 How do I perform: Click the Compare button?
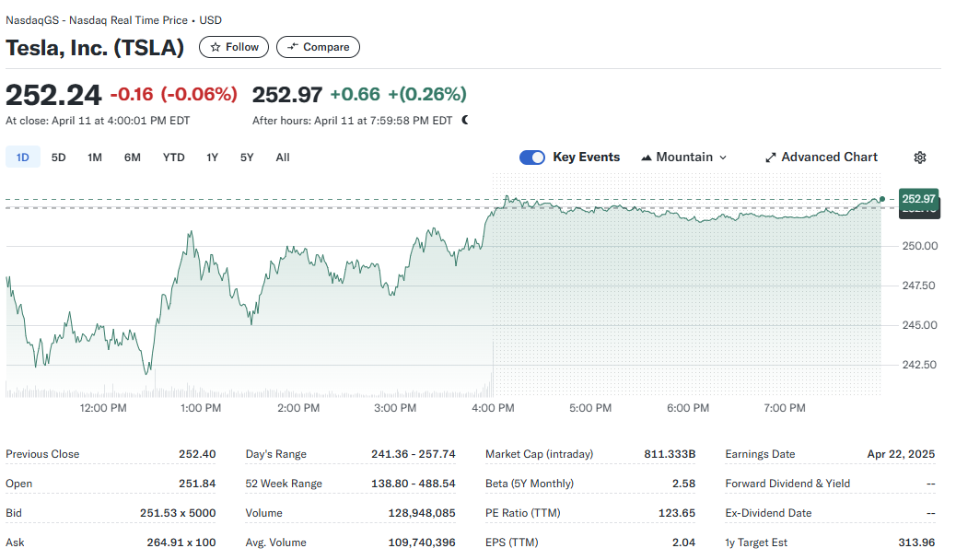pos(318,47)
